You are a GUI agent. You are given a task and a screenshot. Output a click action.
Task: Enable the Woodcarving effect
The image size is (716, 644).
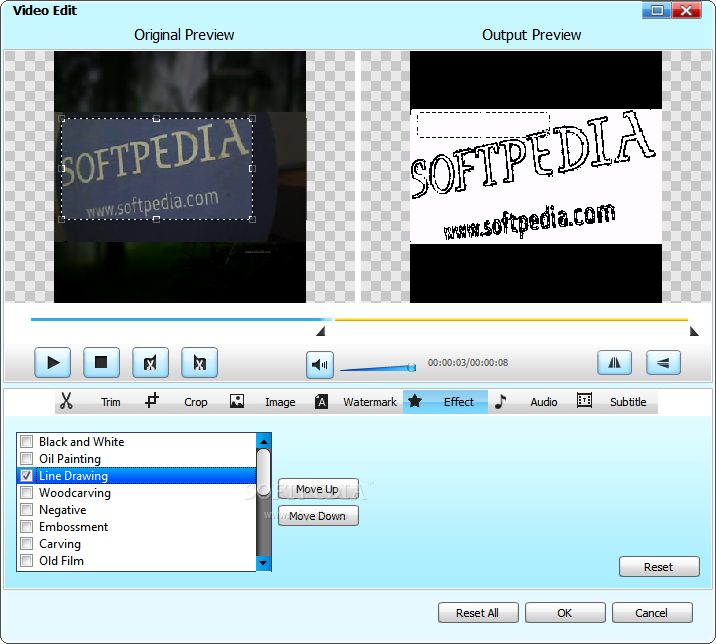[x=27, y=493]
